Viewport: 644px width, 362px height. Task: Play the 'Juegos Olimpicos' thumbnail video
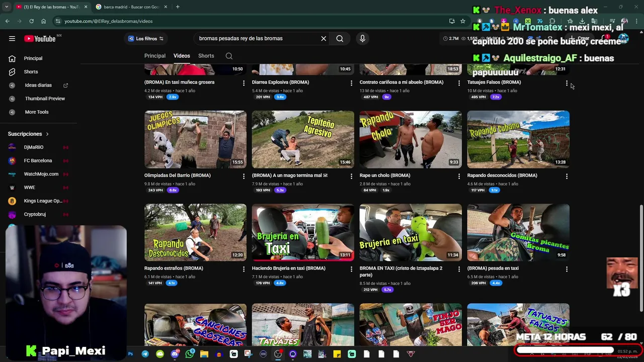pos(195,139)
